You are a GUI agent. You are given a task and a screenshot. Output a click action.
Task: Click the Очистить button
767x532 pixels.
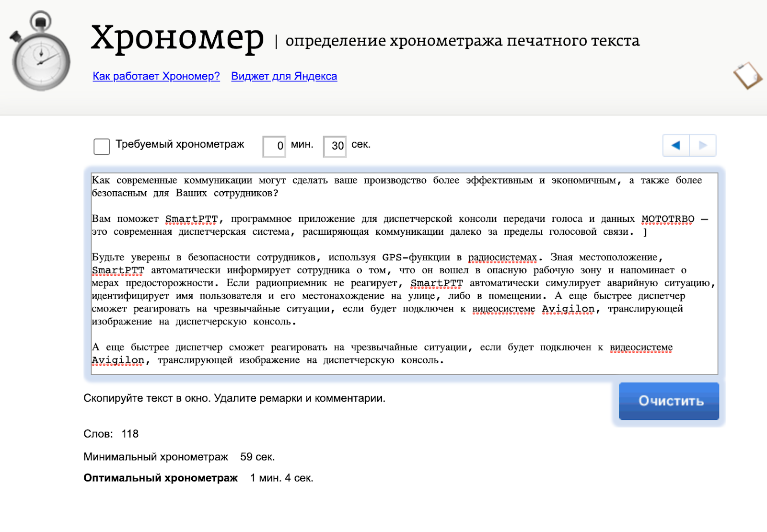point(669,401)
